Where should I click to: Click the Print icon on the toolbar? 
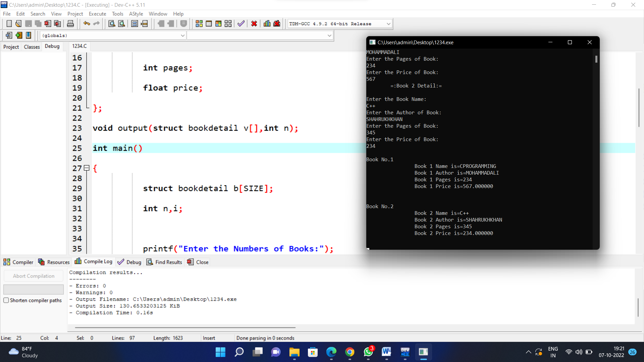(x=70, y=23)
